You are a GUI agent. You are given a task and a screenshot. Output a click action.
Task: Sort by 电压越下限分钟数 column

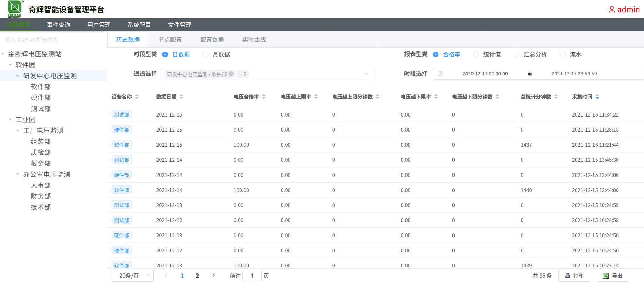(x=497, y=97)
